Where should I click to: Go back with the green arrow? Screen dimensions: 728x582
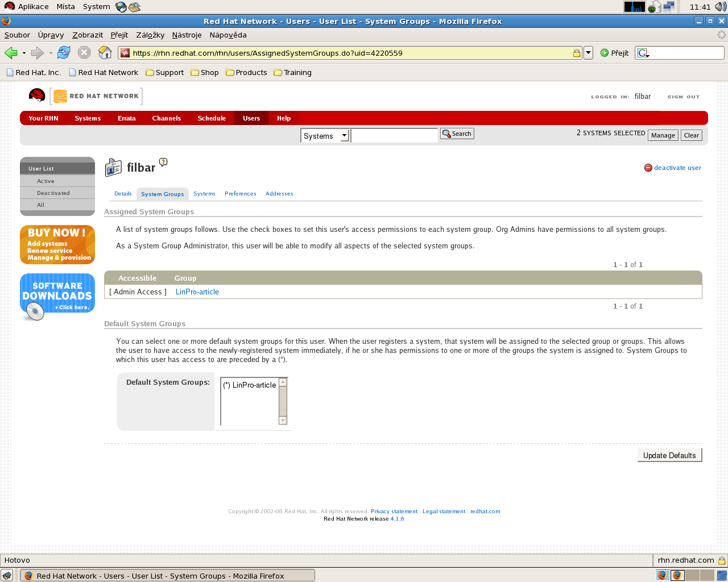(x=11, y=53)
